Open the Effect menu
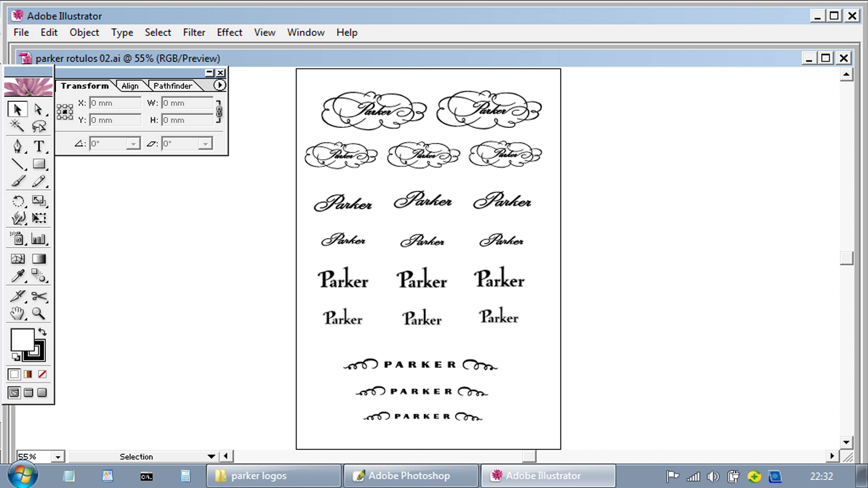Viewport: 868px width, 488px height. click(x=229, y=32)
